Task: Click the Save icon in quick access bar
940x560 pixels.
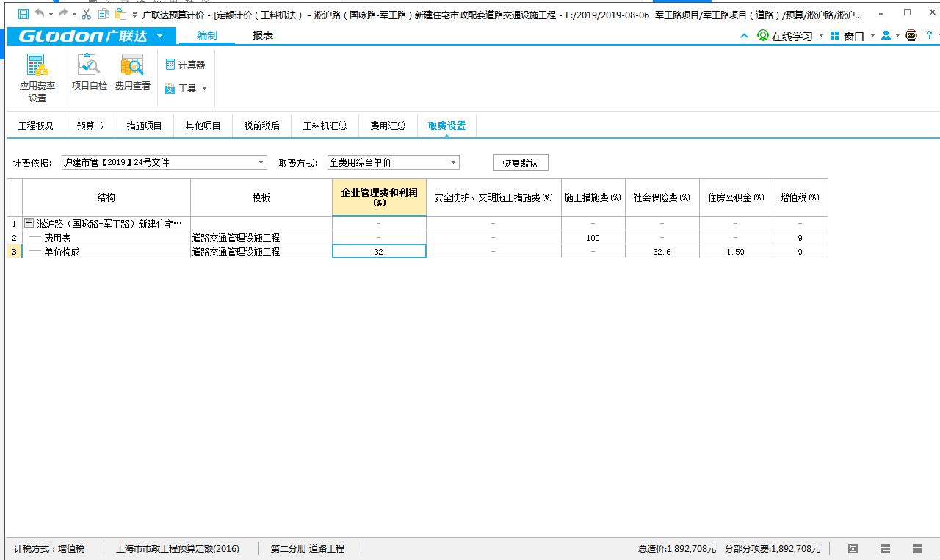Action: (x=23, y=14)
